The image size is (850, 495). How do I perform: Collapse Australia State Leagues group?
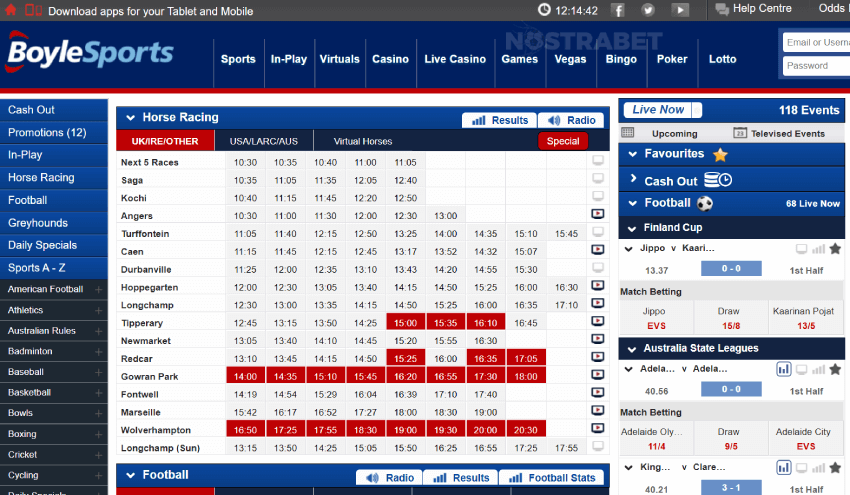pyautogui.click(x=632, y=349)
